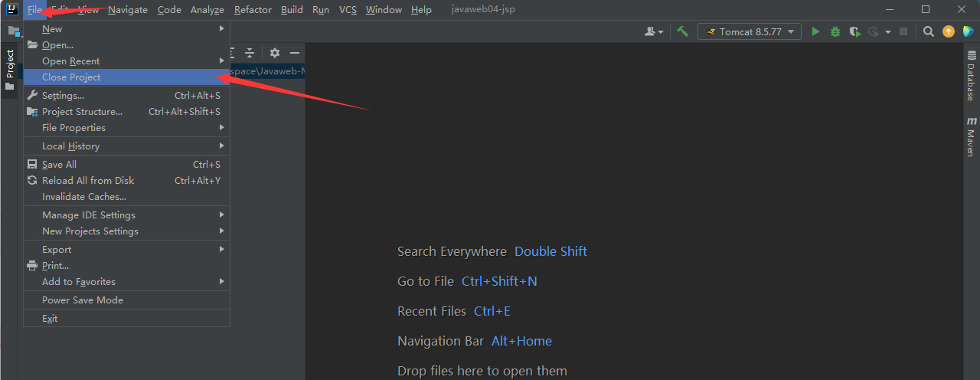Toggle the Project side tab
The width and height of the screenshot is (980, 380).
[10, 70]
